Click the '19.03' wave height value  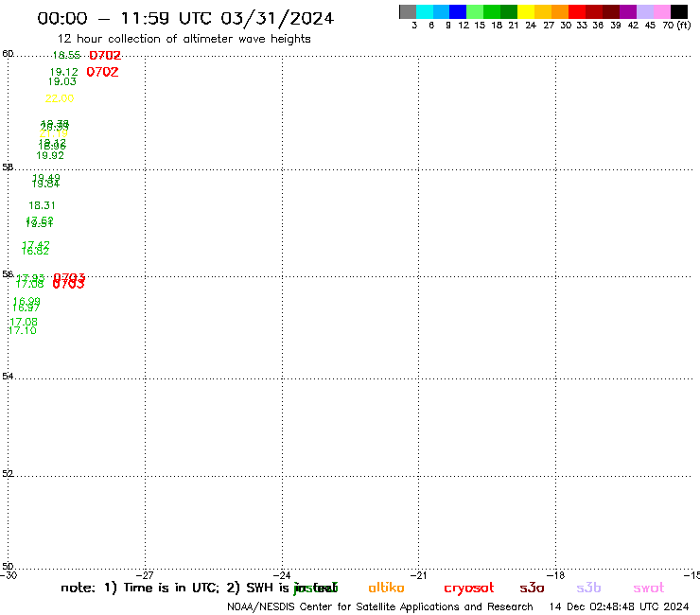click(x=62, y=81)
